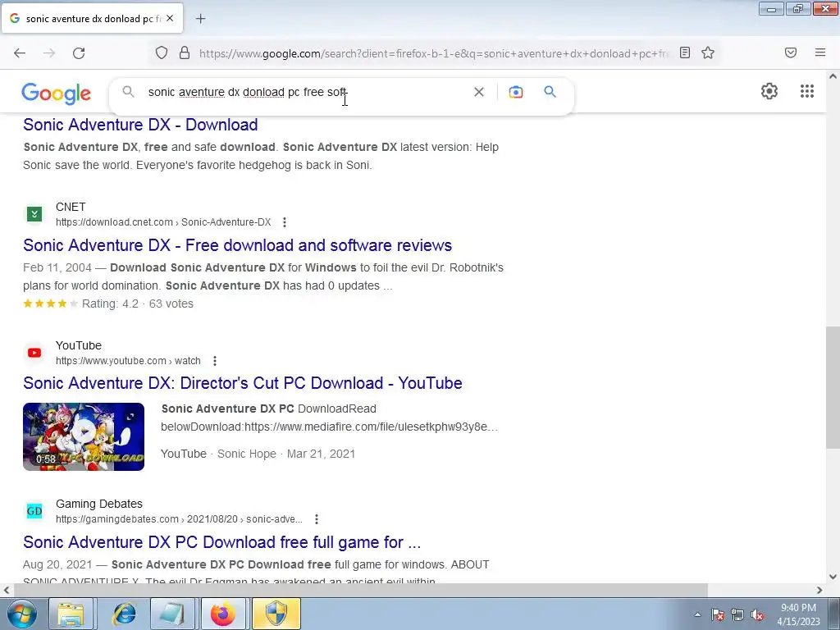Switch to Firefox in the taskbar
Screen dimensions: 840x630
[x=223, y=614]
